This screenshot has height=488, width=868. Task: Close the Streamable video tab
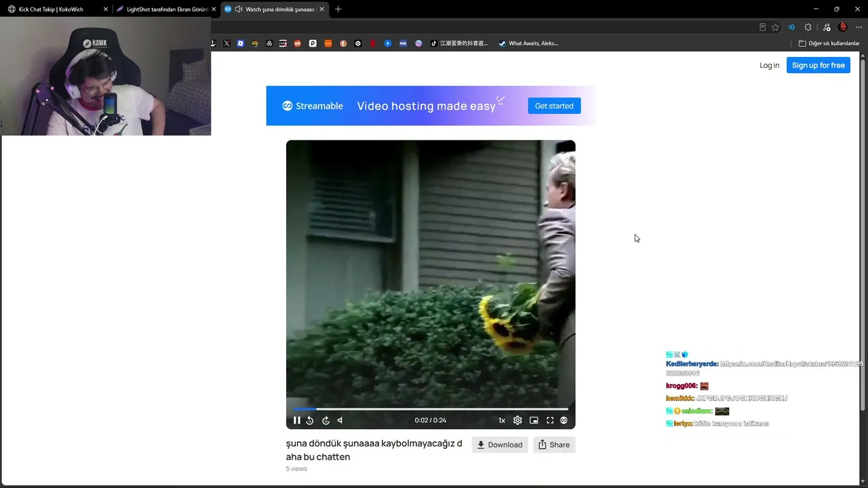tap(321, 9)
